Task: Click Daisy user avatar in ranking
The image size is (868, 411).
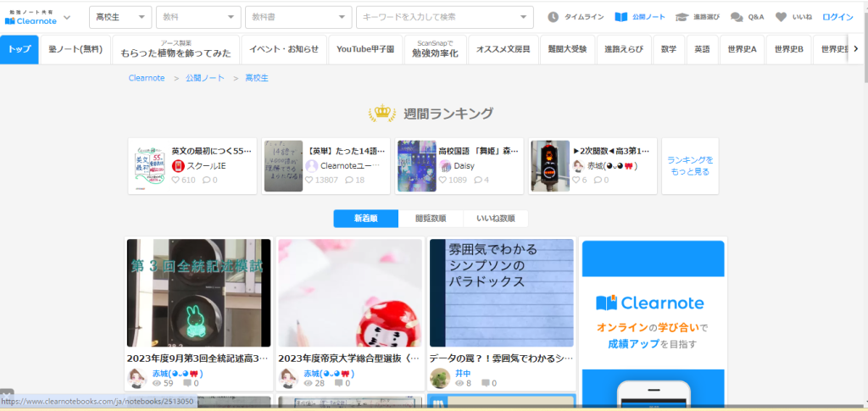Action: 445,166
